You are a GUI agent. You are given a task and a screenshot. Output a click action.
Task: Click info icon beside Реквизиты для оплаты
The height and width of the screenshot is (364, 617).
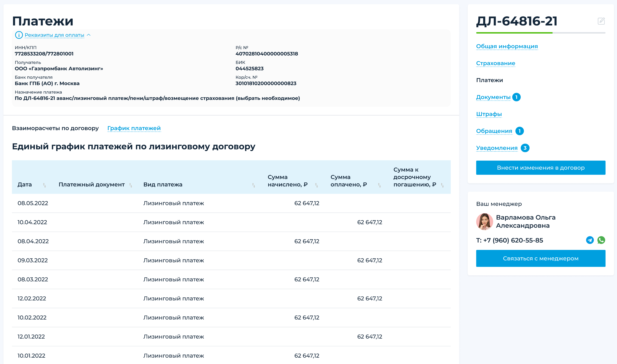(x=19, y=35)
